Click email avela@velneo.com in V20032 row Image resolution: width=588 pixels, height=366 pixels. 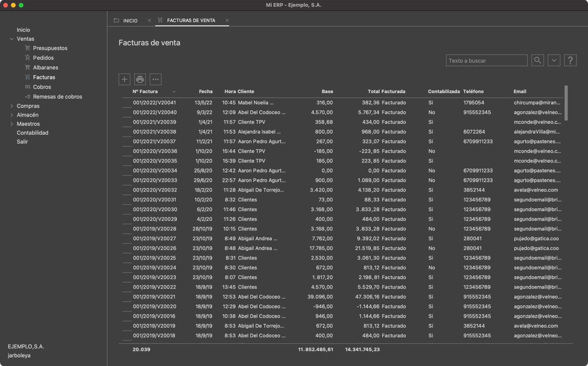pyautogui.click(x=536, y=190)
